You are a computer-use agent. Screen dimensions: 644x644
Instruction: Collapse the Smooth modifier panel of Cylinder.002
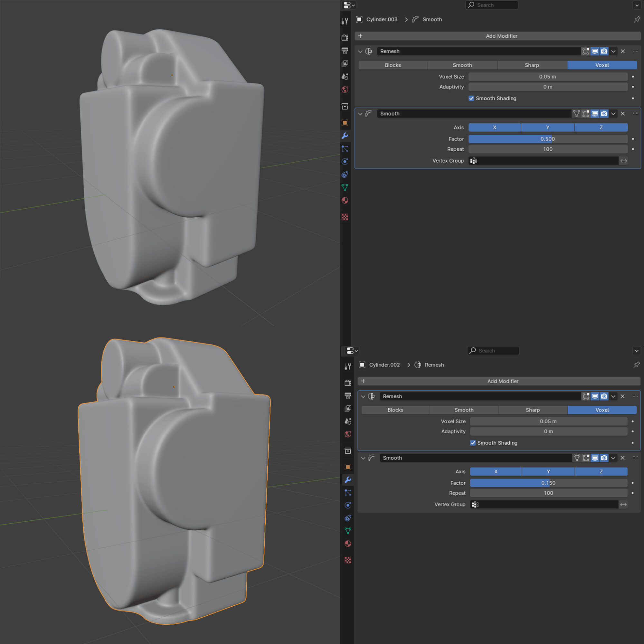pos(363,458)
